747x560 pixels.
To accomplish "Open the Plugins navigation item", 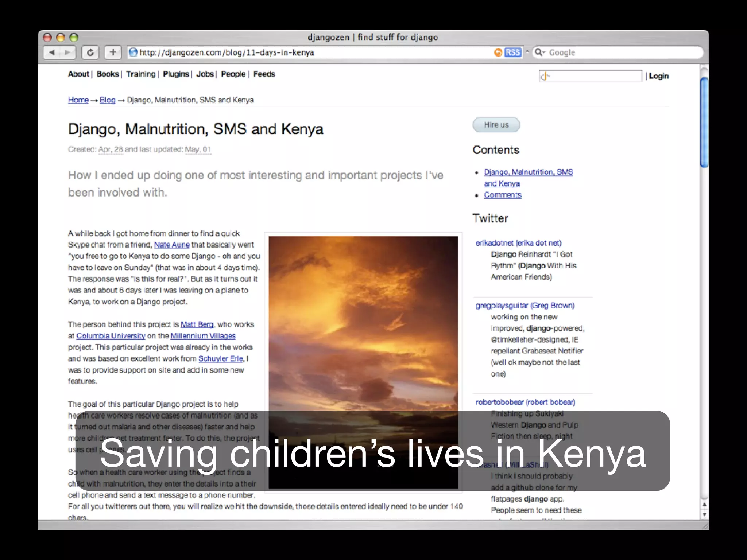I will coord(176,74).
